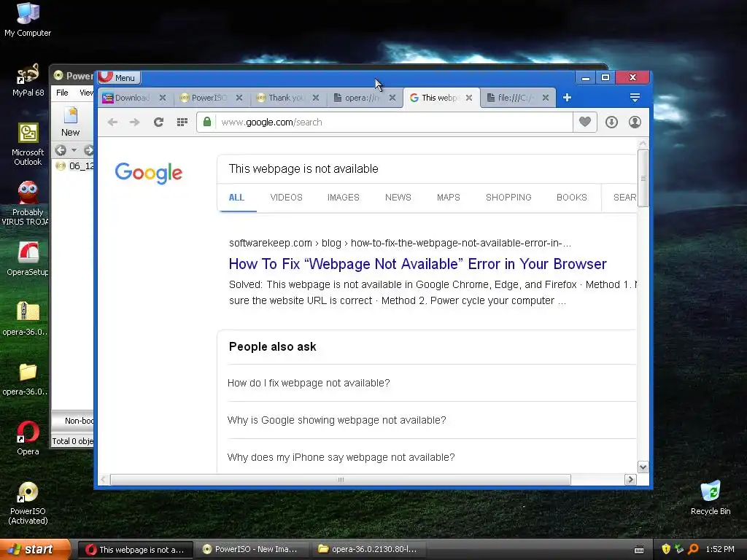The image size is (747, 560).
Task: Select the IMAGES search filter
Action: [x=344, y=198]
